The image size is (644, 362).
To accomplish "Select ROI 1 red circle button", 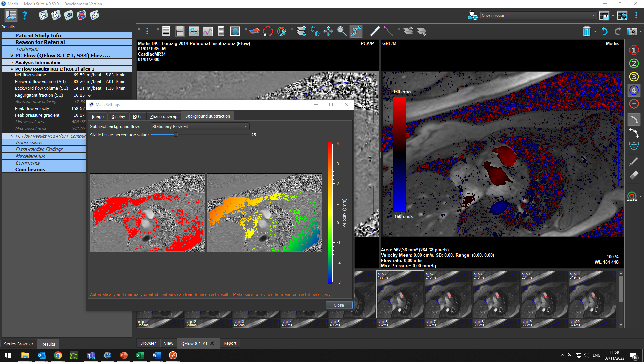I will [x=634, y=50].
